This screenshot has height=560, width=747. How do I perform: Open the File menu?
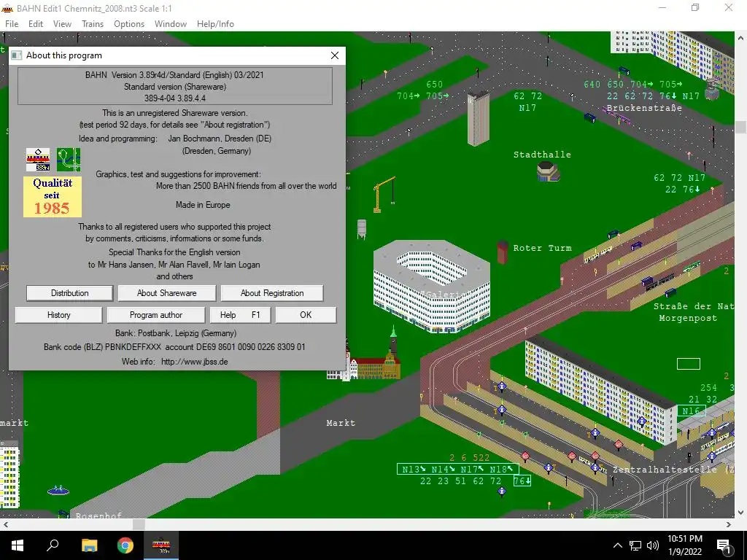(x=12, y=24)
